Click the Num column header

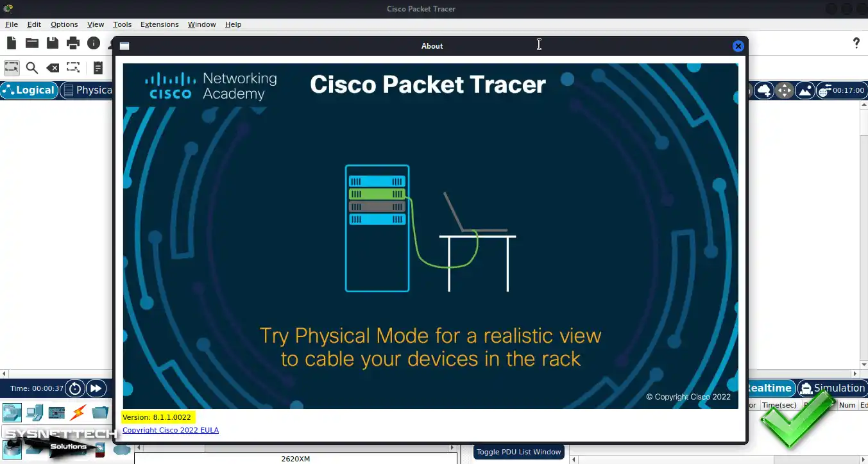(x=847, y=405)
